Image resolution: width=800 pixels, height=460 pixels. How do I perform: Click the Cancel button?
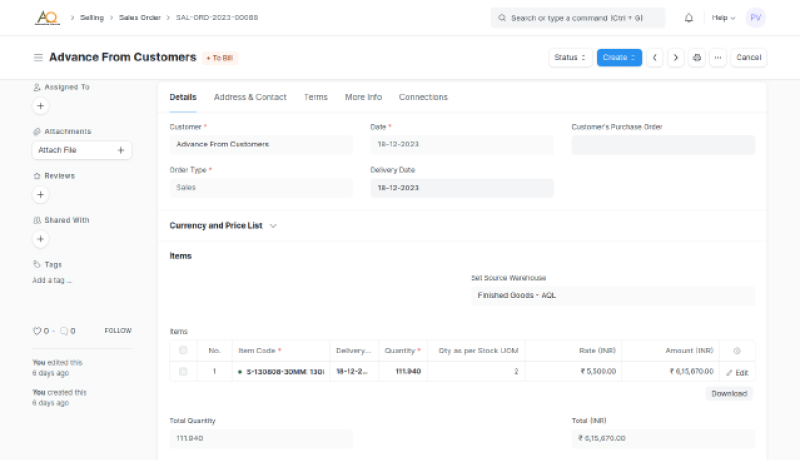pos(749,58)
